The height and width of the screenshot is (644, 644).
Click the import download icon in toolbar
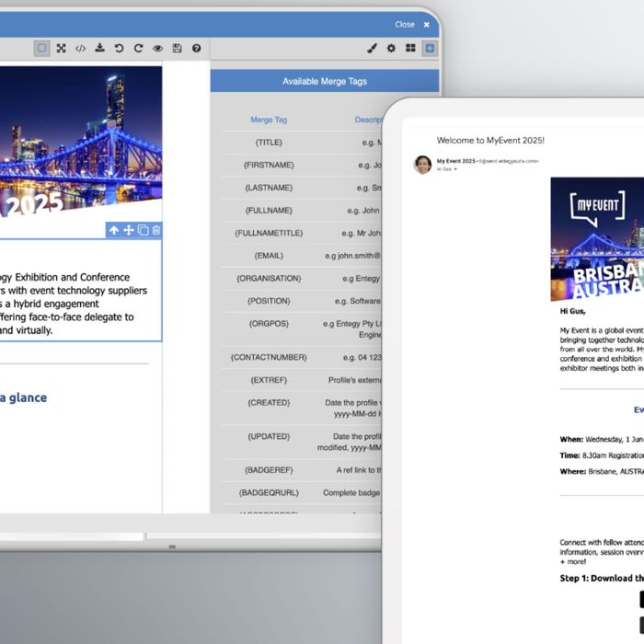pos(99,48)
